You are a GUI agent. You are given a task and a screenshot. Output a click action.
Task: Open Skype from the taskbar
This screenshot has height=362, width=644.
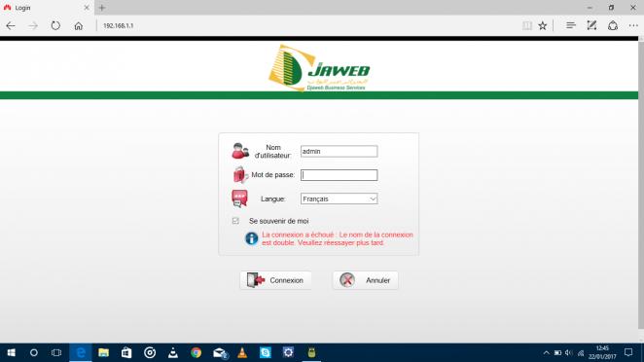266,352
